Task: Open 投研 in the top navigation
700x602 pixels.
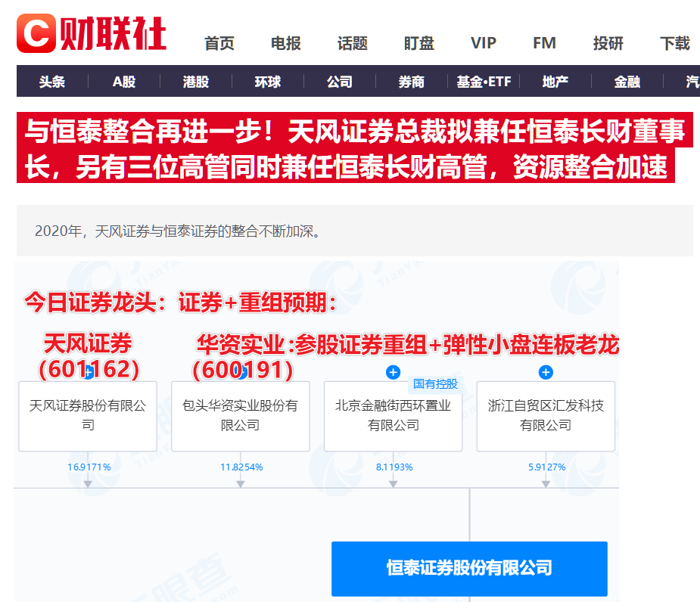Action: 608,43
